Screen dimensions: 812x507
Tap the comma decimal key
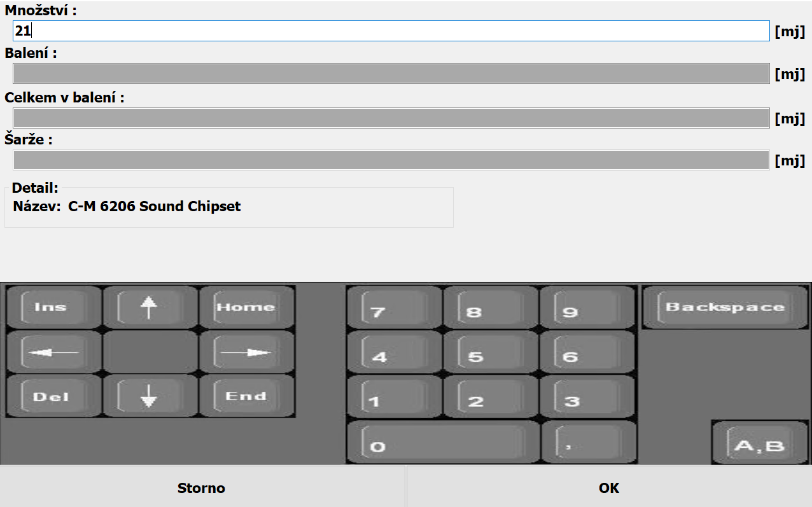[x=588, y=443]
